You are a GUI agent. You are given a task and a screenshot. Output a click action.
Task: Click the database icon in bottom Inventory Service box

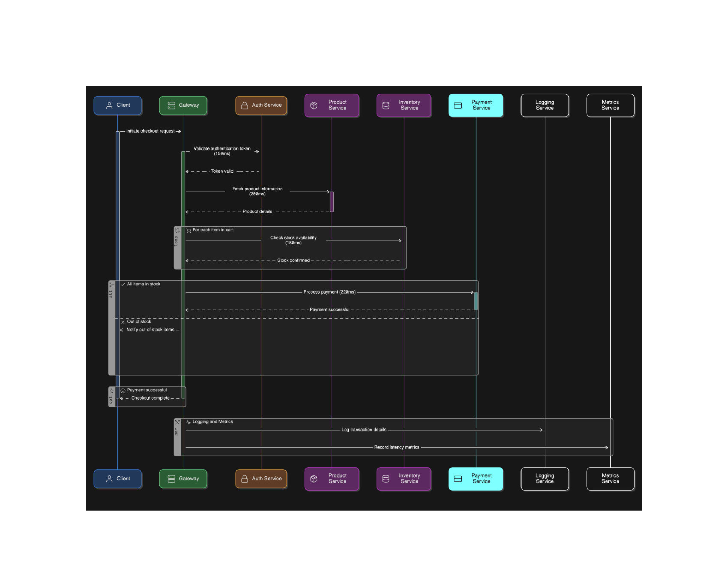pos(386,479)
